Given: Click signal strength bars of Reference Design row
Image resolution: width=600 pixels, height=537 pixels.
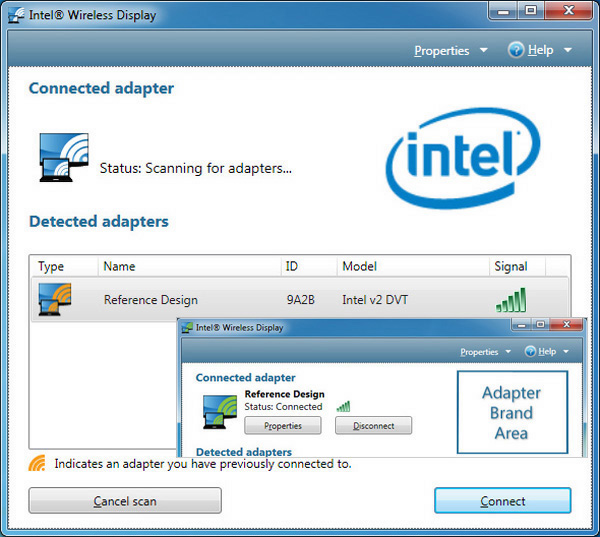Looking at the screenshot, I should 511,300.
